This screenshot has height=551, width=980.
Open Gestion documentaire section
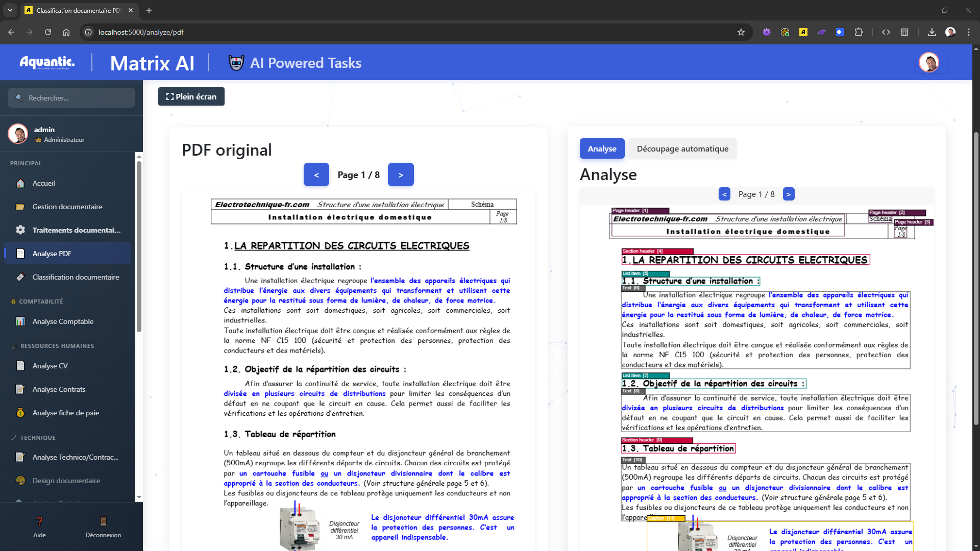pos(67,206)
